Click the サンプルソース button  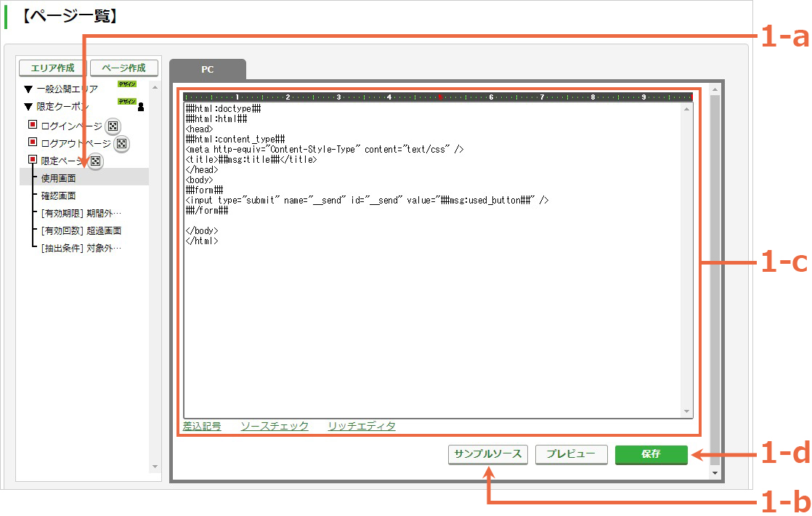[488, 454]
